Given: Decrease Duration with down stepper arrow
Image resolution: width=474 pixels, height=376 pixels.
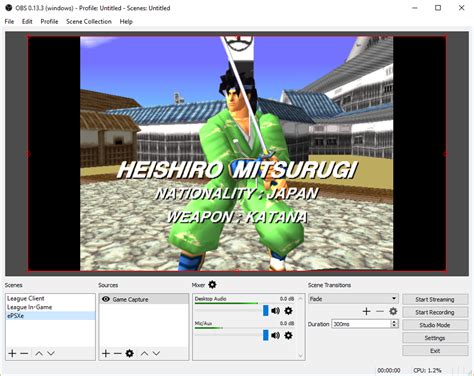Looking at the screenshot, I should pyautogui.click(x=394, y=326).
